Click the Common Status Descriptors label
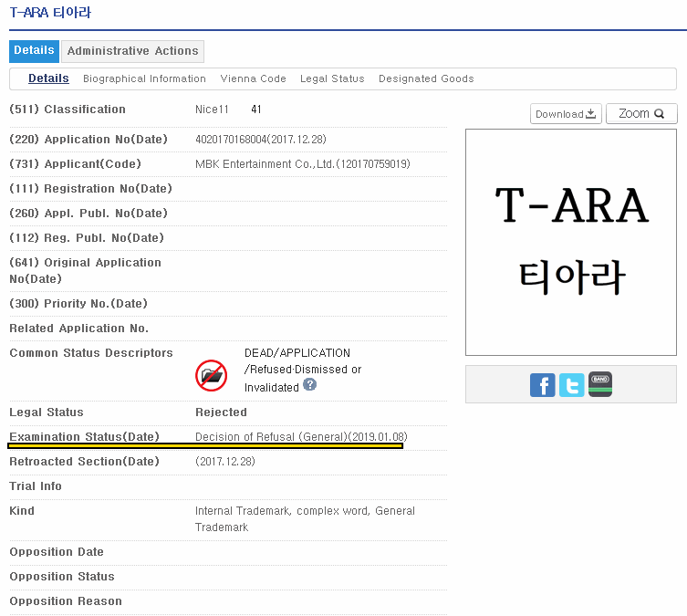 (91, 353)
